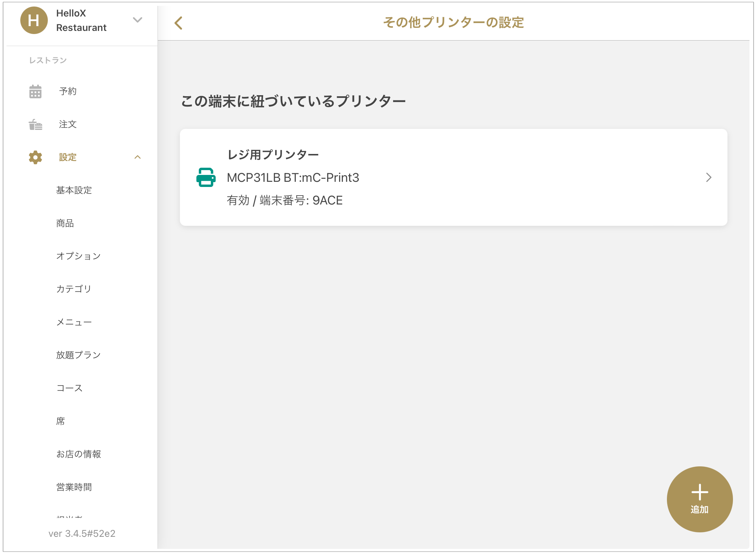Open printer details via right chevron
Image resolution: width=756 pixels, height=554 pixels.
[x=708, y=177]
